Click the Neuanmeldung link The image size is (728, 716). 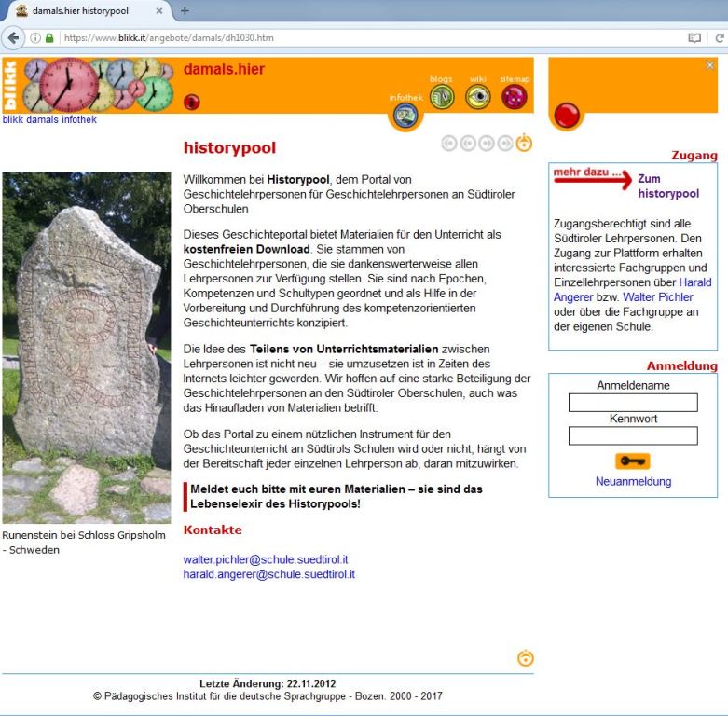pyautogui.click(x=633, y=481)
